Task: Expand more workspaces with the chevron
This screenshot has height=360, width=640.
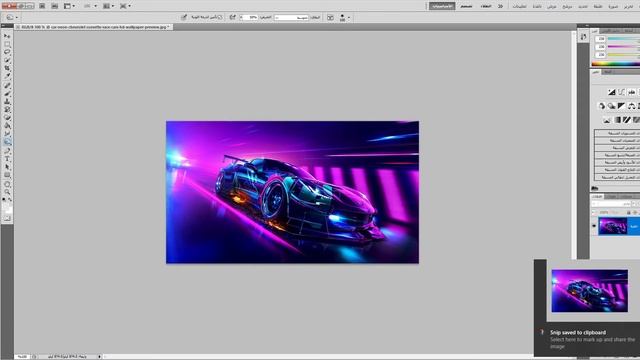Action: (x=500, y=6)
